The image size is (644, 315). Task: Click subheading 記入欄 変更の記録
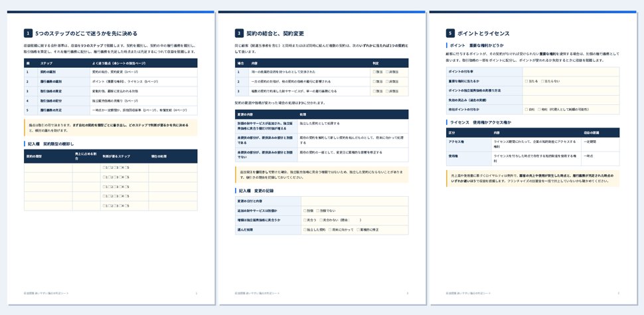pyautogui.click(x=256, y=191)
